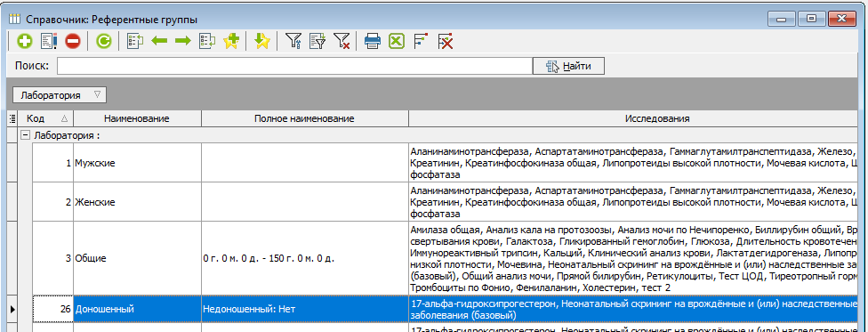Go back with green left arrow
The height and width of the screenshot is (332, 868).
[x=159, y=41]
